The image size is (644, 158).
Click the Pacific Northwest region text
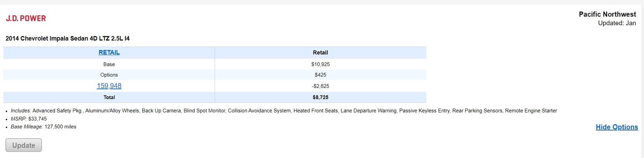pos(607,14)
